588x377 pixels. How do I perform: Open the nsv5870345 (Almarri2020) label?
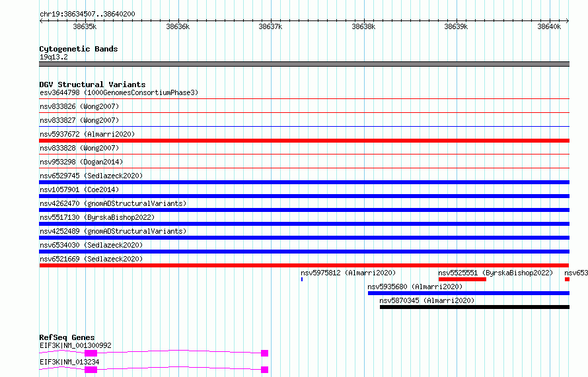[x=427, y=300]
